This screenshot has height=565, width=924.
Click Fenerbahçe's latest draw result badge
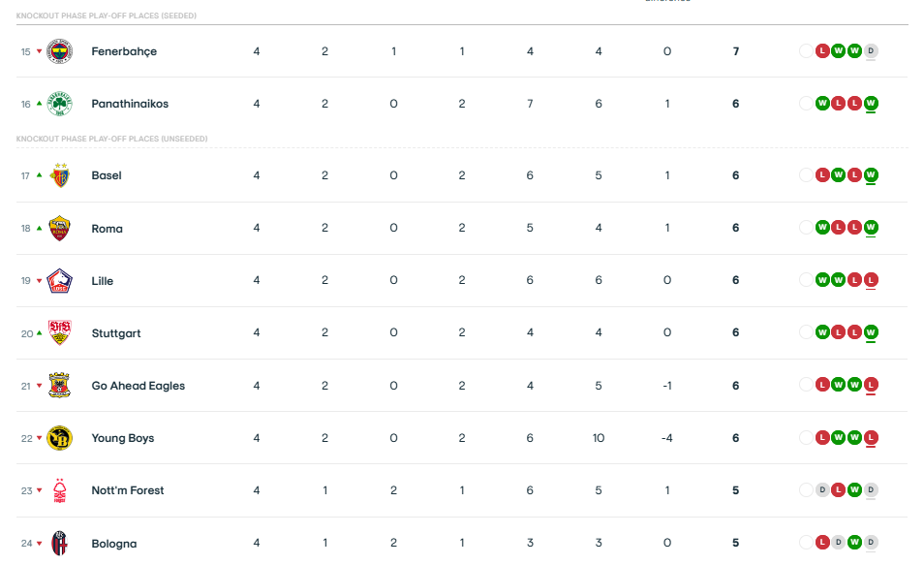[x=871, y=50]
